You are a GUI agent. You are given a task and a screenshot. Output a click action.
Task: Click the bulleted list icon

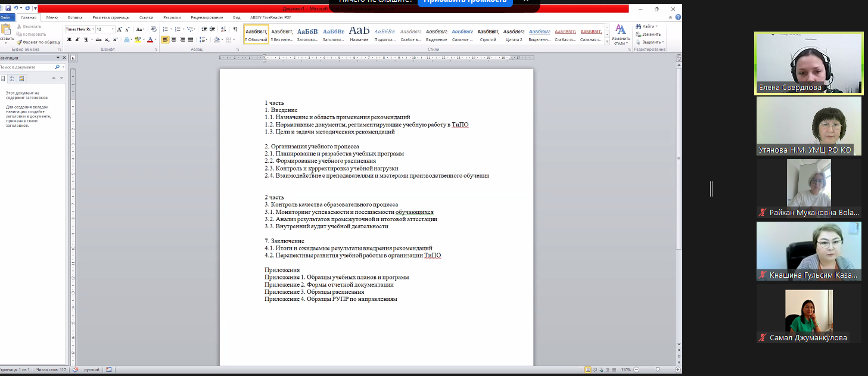[166, 29]
